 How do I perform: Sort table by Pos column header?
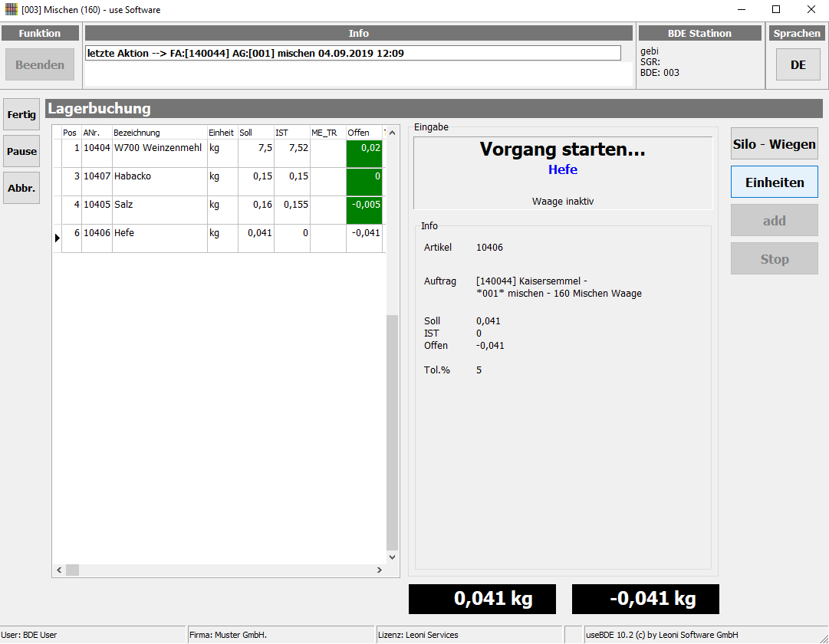coord(71,133)
